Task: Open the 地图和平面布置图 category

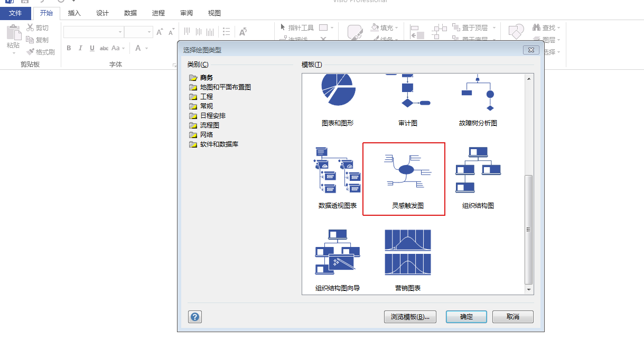Action: pyautogui.click(x=220, y=87)
